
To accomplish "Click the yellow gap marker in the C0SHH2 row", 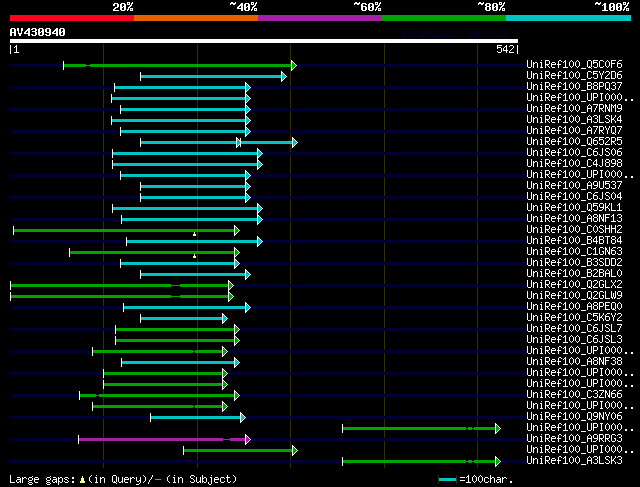I will pyautogui.click(x=195, y=234).
